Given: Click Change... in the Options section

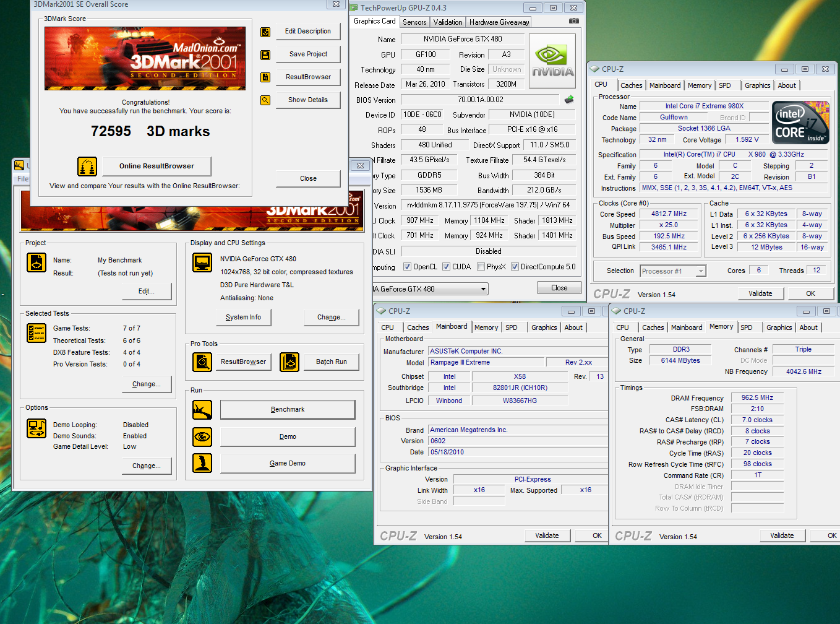Looking at the screenshot, I should tap(147, 466).
